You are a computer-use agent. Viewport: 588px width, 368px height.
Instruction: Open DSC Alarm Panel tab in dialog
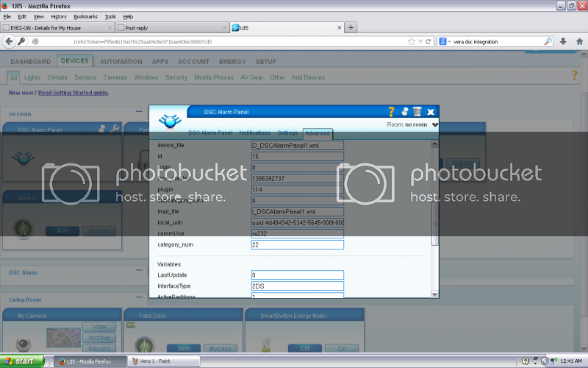(210, 133)
